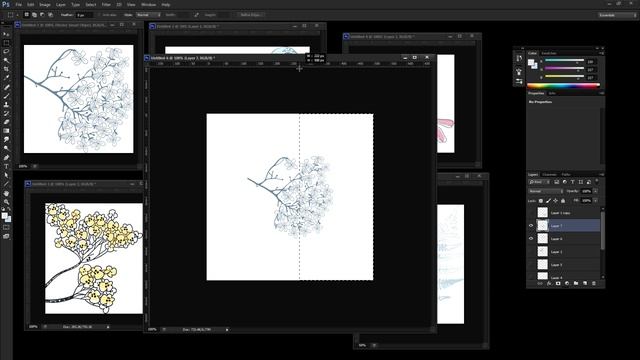Viewport: 640px width, 360px height.
Task: Click the link layers icon
Action: pyautogui.click(x=540, y=283)
